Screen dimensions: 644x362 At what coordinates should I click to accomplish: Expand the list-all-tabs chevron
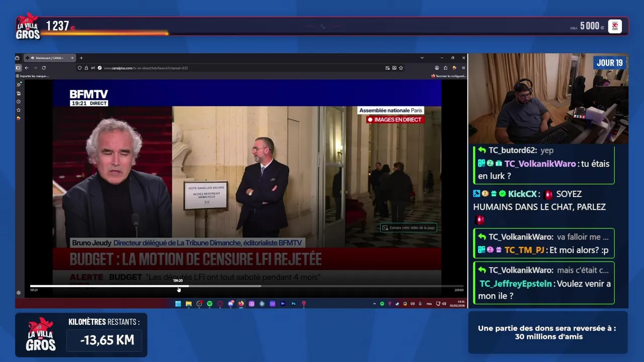422,58
